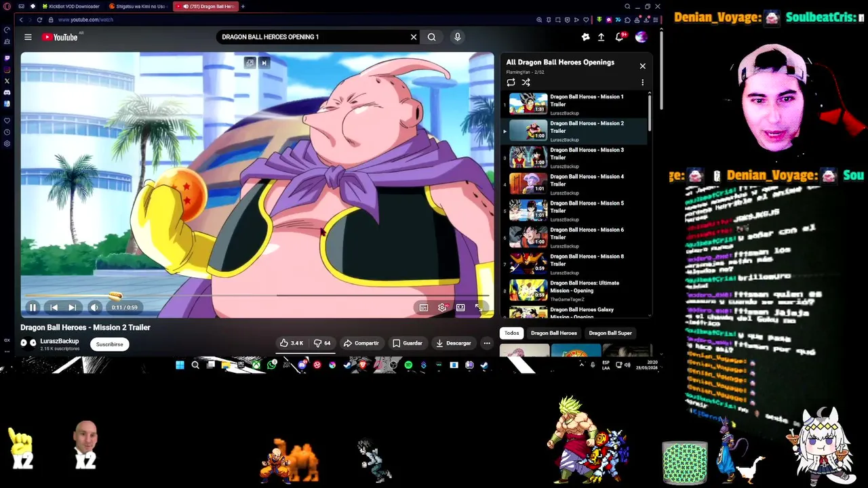
Task: Click the Guardar save button
Action: pos(408,344)
